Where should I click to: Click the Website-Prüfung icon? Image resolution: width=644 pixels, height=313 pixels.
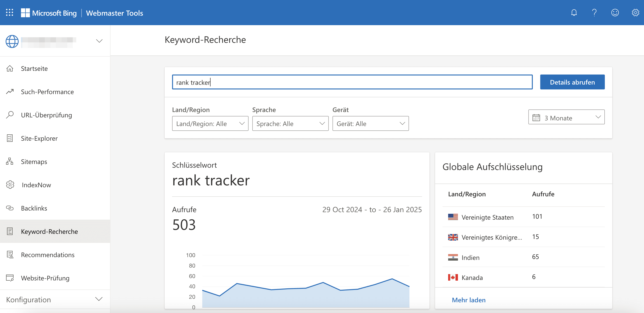[10, 278]
